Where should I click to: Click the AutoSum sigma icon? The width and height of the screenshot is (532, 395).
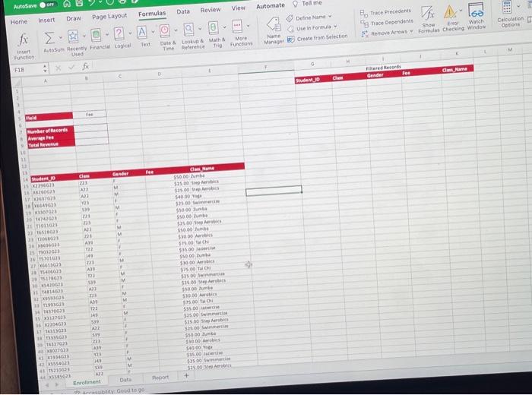point(49,38)
